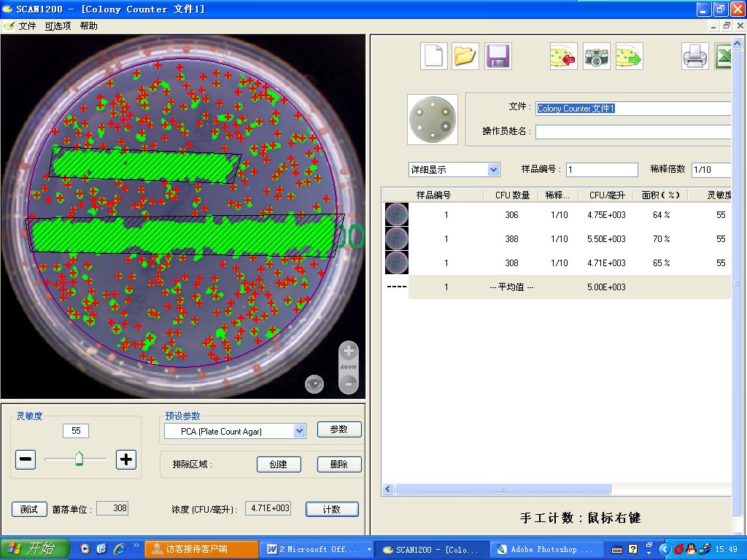The height and width of the screenshot is (560, 747).
Task: Click the 计数 count button
Action: pos(332,509)
